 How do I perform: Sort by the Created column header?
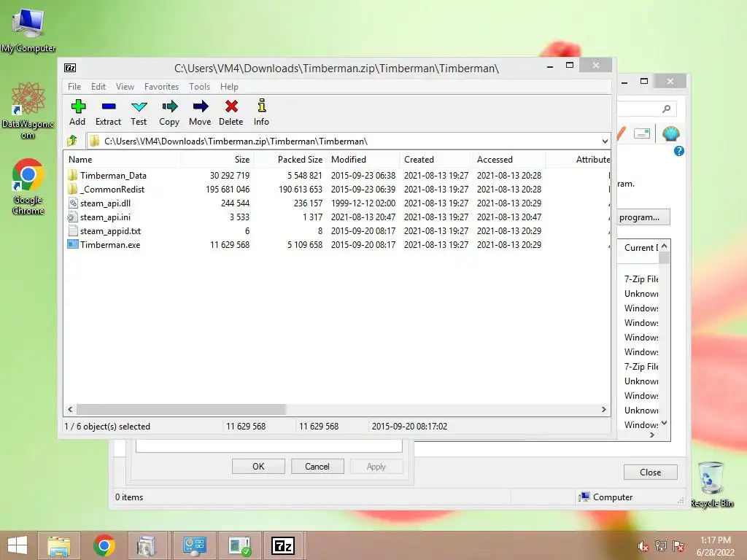436,160
